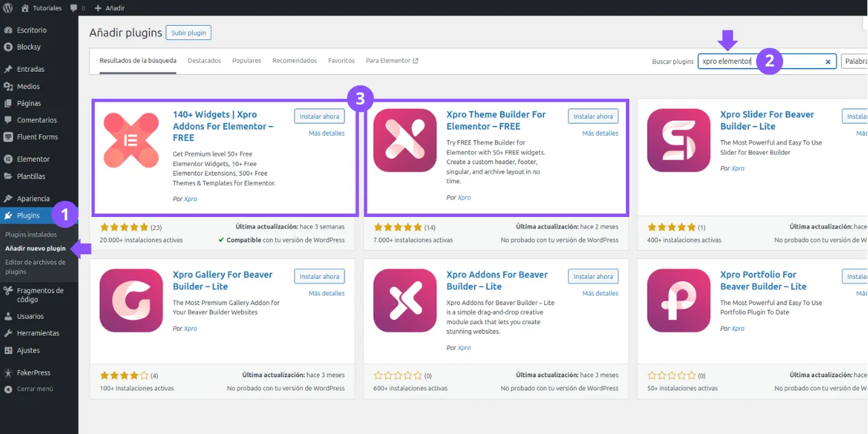Open the Xpro Portfolio For Beaver Builder title
This screenshot has width=868, height=434.
coord(764,280)
